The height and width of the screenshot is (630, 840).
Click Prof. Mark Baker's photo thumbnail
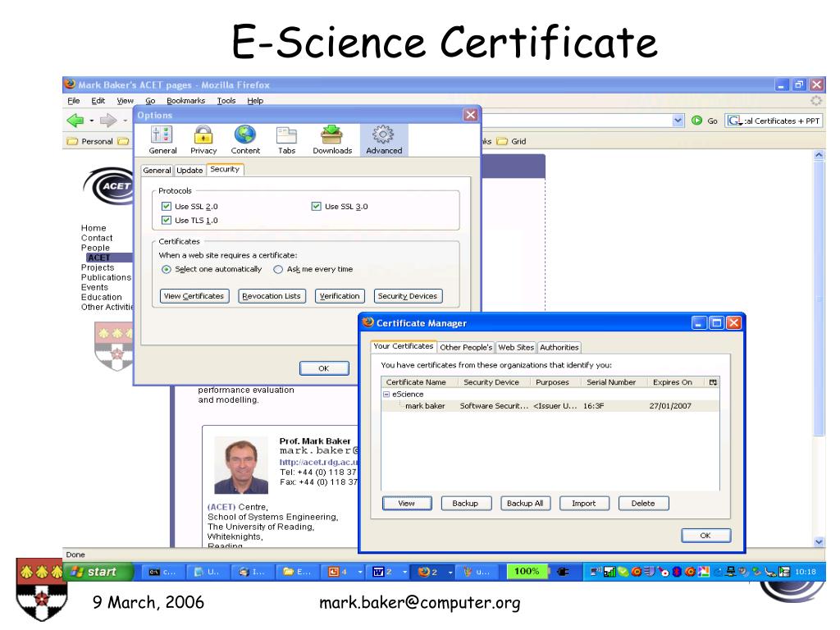pyautogui.click(x=241, y=465)
